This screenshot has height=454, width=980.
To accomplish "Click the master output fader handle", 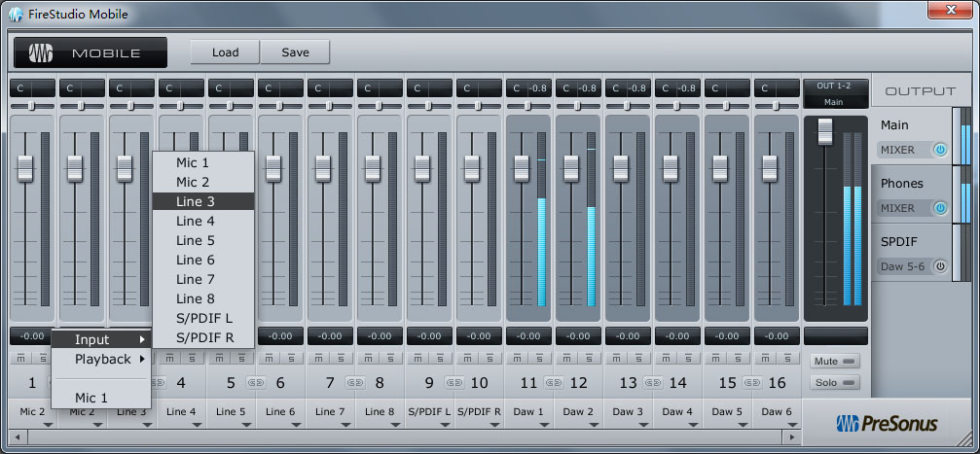I will click(825, 132).
